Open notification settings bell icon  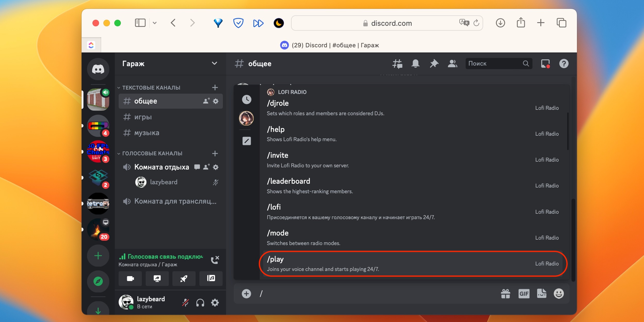pos(415,64)
